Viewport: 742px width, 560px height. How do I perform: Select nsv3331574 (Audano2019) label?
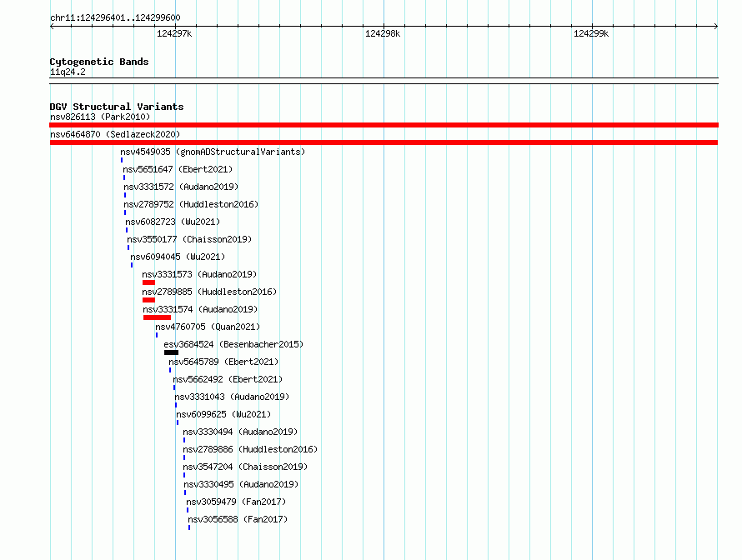point(200,309)
